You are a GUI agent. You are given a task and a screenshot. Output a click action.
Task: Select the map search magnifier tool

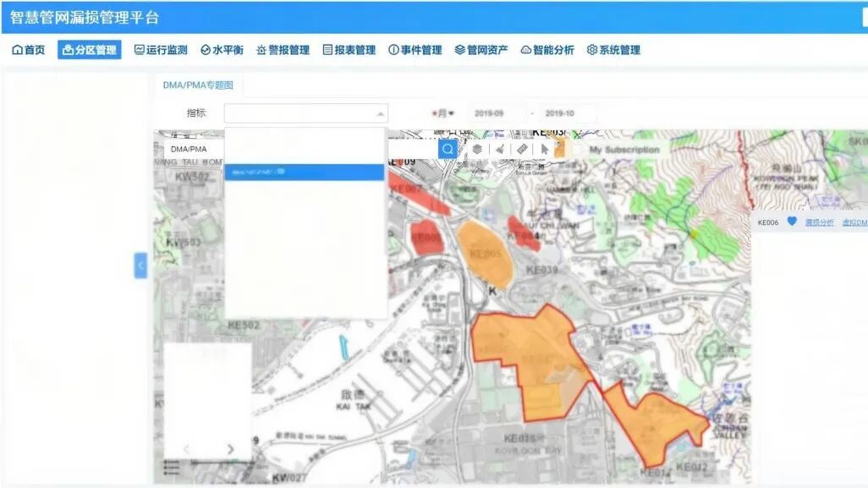(x=447, y=147)
